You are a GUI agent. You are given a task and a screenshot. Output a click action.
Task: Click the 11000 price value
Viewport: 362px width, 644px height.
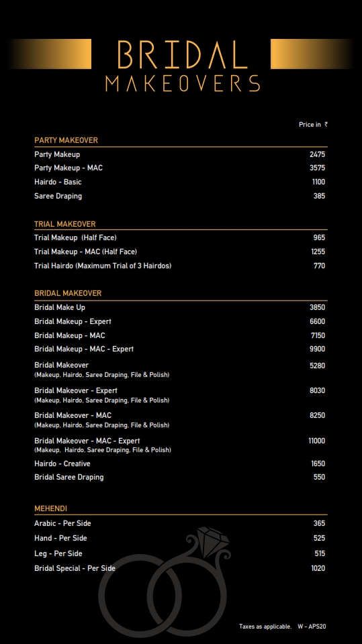pyautogui.click(x=317, y=441)
